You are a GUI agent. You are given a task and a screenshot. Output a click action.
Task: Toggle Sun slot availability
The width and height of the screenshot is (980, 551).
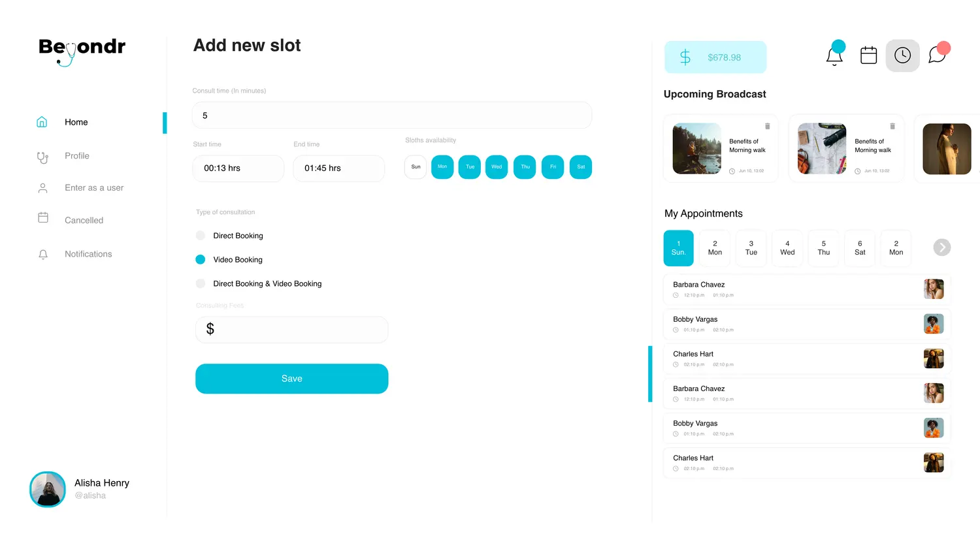pyautogui.click(x=416, y=167)
